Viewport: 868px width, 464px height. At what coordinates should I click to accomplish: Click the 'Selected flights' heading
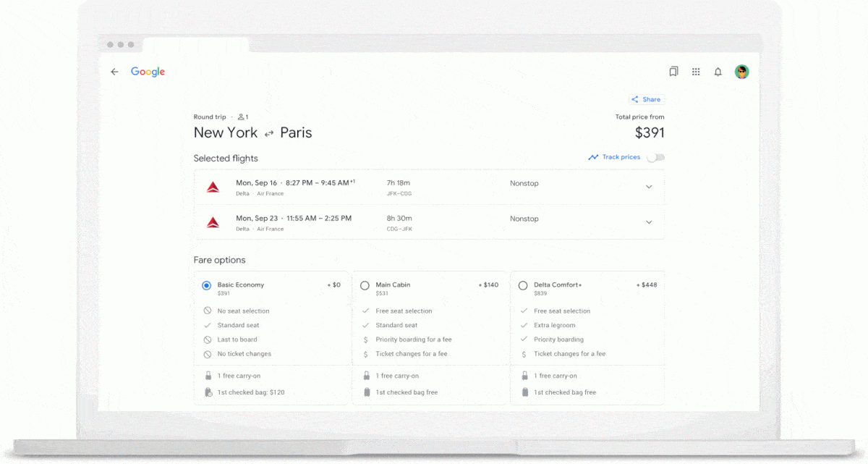(226, 159)
